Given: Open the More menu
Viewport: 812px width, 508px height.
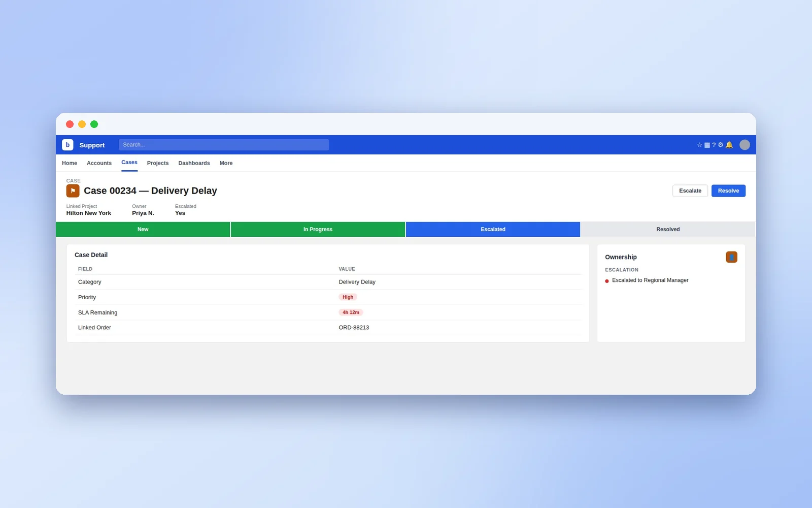Looking at the screenshot, I should pos(226,163).
